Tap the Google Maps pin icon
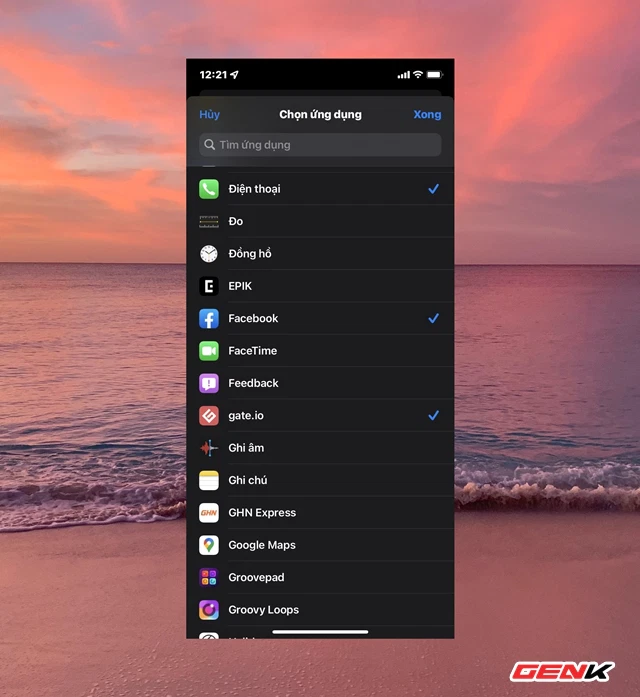Image resolution: width=640 pixels, height=697 pixels. [208, 545]
